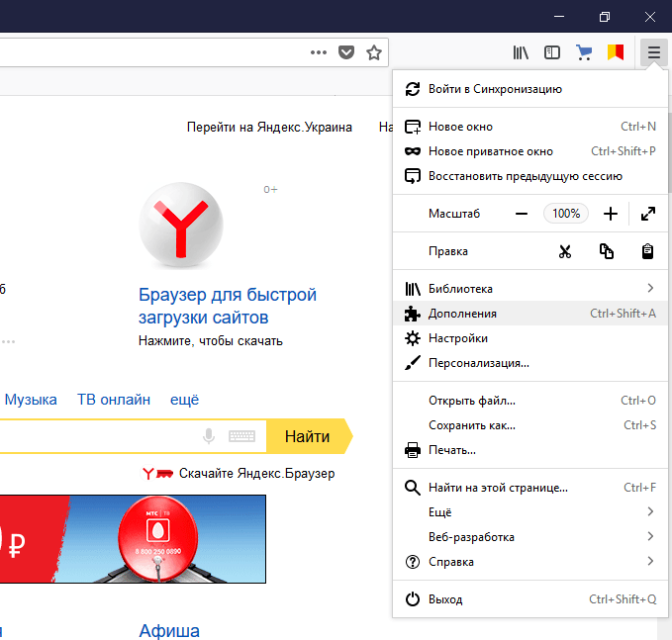This screenshot has height=640, width=672.
Task: Choose Открыть файл... option
Action: [x=530, y=401]
